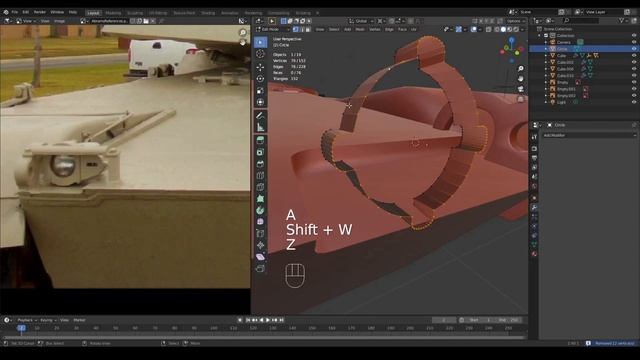Select the Inset Faces tool

coord(260,152)
